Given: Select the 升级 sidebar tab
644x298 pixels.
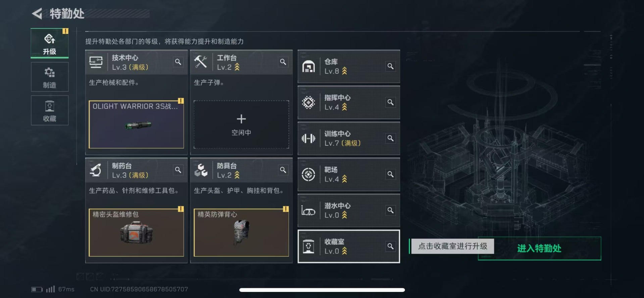Looking at the screenshot, I should point(50,43).
